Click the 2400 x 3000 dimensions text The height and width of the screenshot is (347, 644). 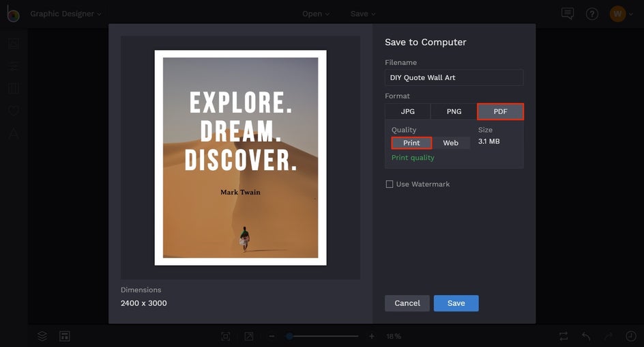(x=144, y=303)
